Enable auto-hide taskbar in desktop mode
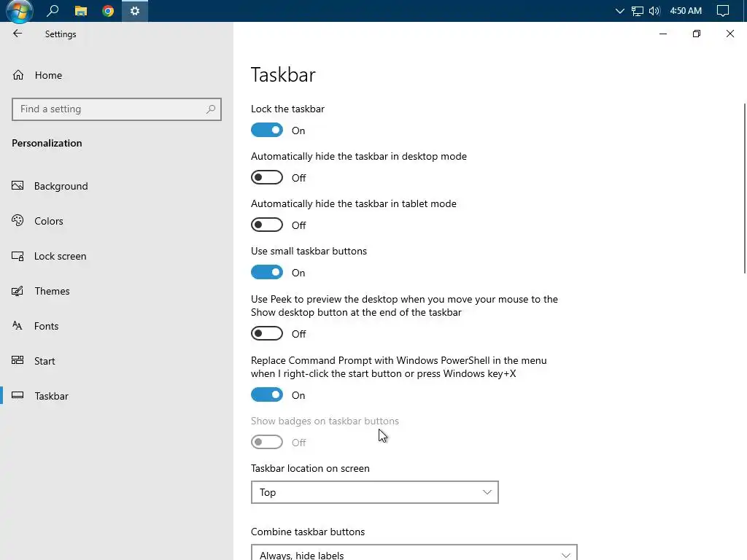 pyautogui.click(x=267, y=178)
